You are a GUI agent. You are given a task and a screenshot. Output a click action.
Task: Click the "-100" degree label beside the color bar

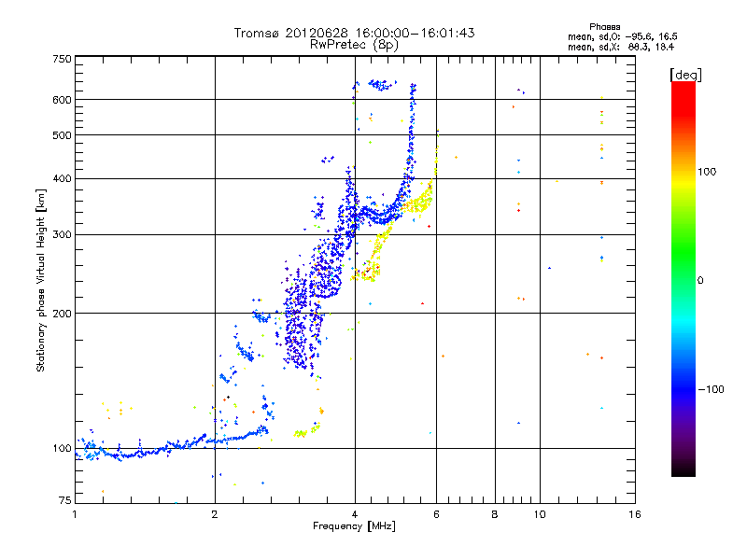click(711, 389)
